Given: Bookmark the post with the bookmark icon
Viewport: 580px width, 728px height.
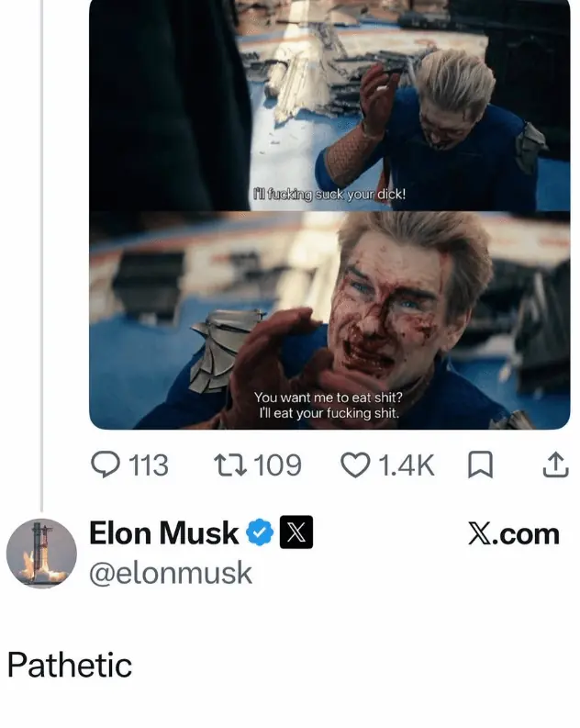Looking at the screenshot, I should point(480,465).
